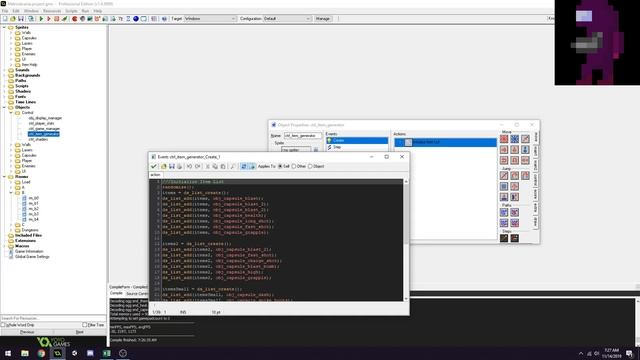
Task: Click the Undo icon in code editor toolbar
Action: (x=189, y=167)
